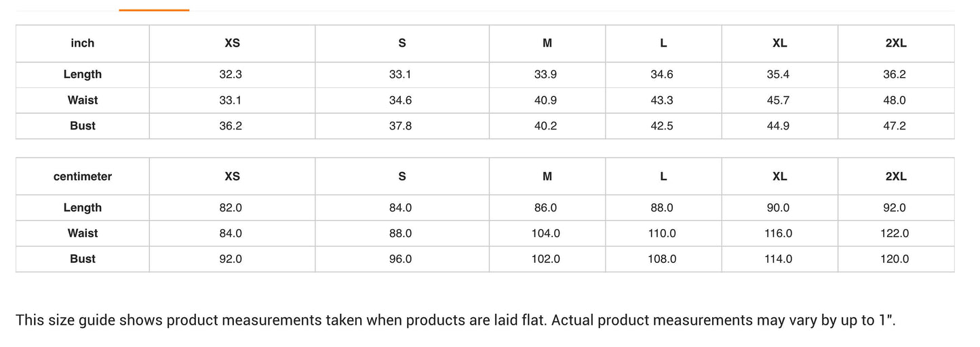Click the size guide disclaimer text
Image resolution: width=980 pixels, height=347 pixels.
456,320
